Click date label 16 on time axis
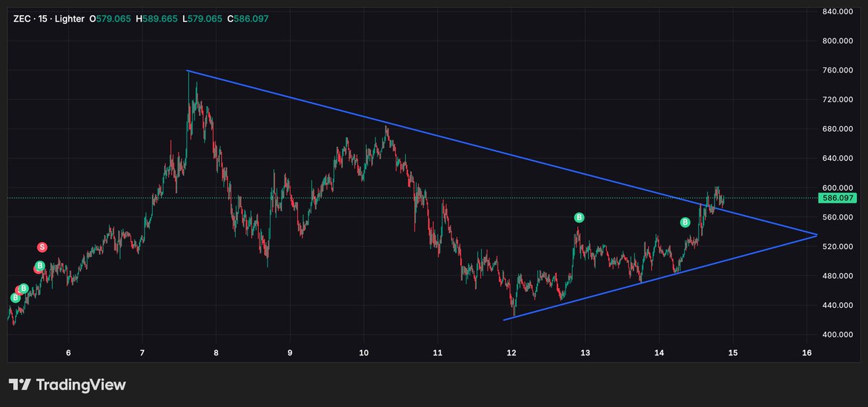This screenshot has height=407, width=868. point(807,353)
